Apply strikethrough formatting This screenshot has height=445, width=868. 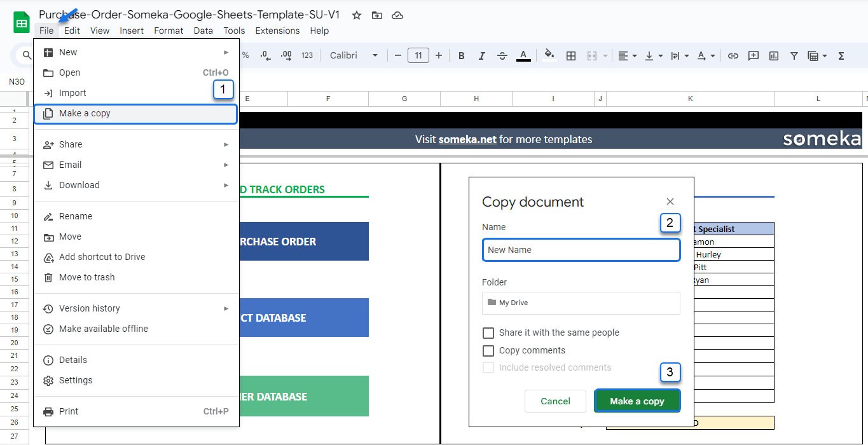click(502, 55)
